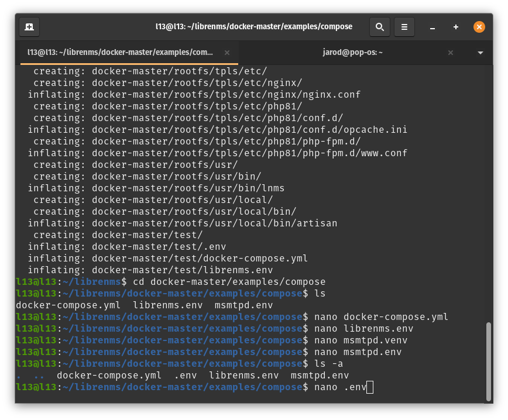
Task: Click the 'nano librenms.env' command
Action: tap(363, 329)
